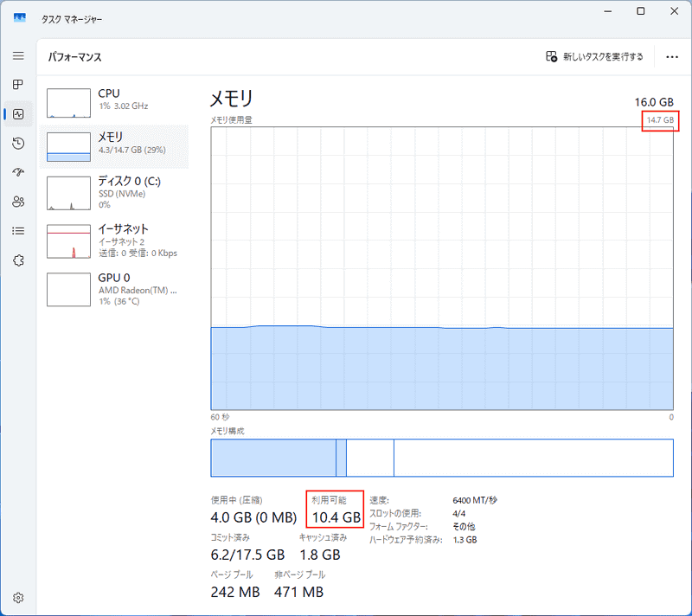Open the Details page icon
The image size is (692, 616).
tap(17, 230)
